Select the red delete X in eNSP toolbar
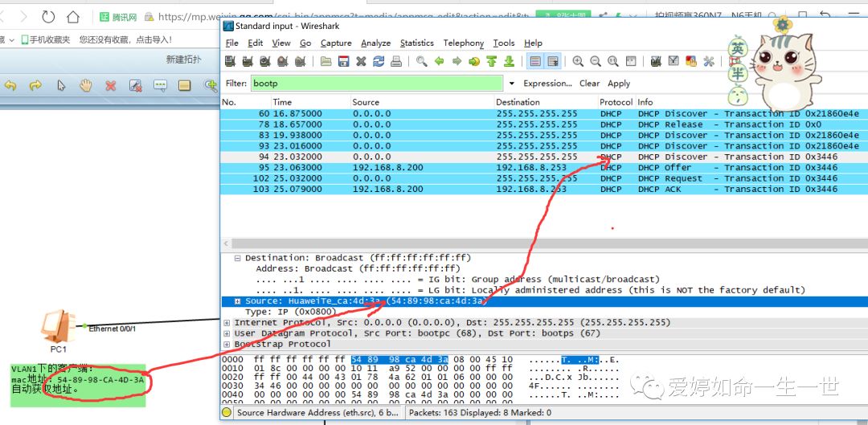868x425 pixels. tap(111, 85)
